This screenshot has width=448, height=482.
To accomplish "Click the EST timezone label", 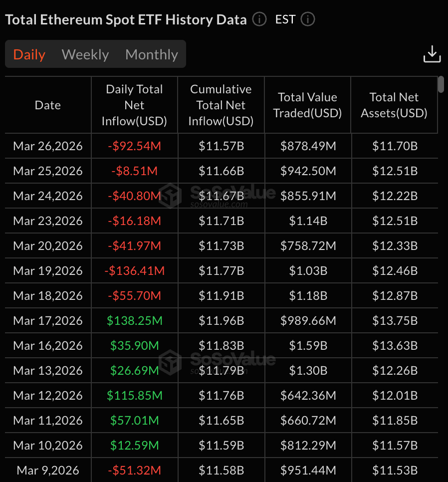I will click(x=285, y=20).
